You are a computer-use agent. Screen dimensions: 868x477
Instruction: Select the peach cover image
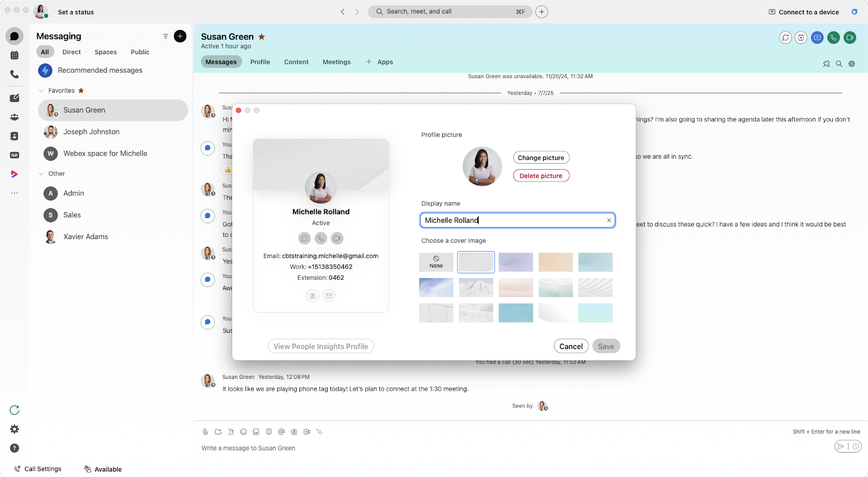(x=556, y=262)
